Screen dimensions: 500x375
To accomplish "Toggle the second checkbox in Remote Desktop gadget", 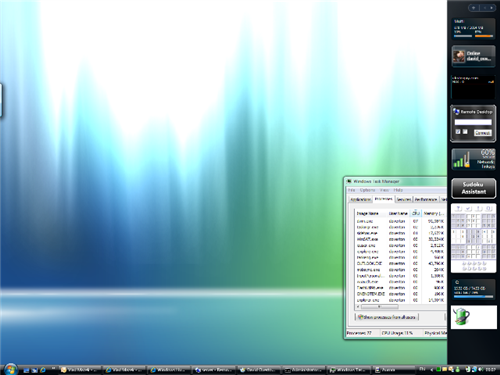I will click(465, 132).
